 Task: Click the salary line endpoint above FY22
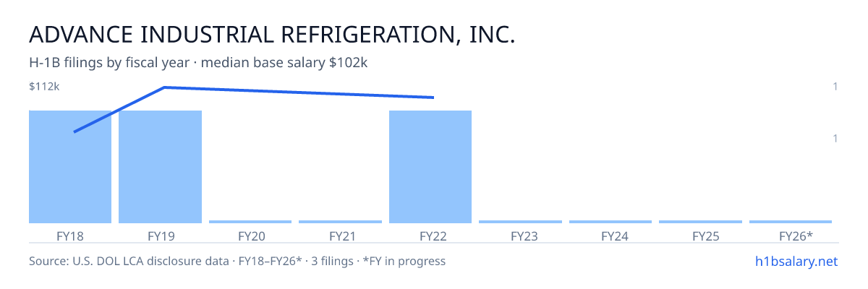pos(433,97)
